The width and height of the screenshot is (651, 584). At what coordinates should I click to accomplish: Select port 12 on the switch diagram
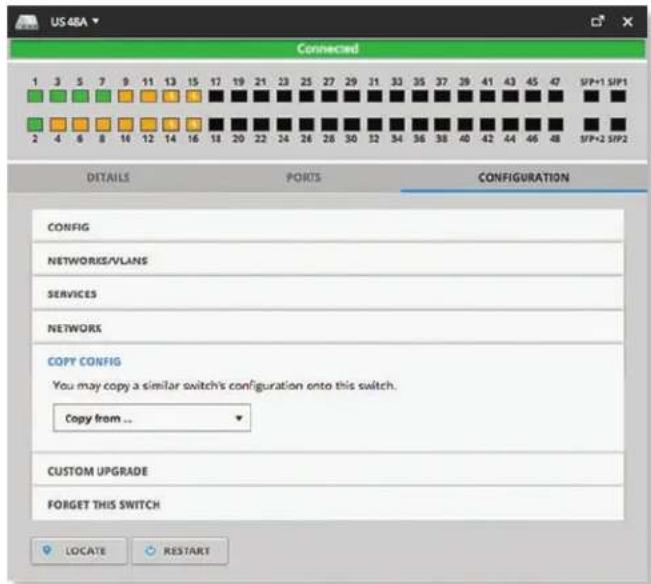pos(148,124)
